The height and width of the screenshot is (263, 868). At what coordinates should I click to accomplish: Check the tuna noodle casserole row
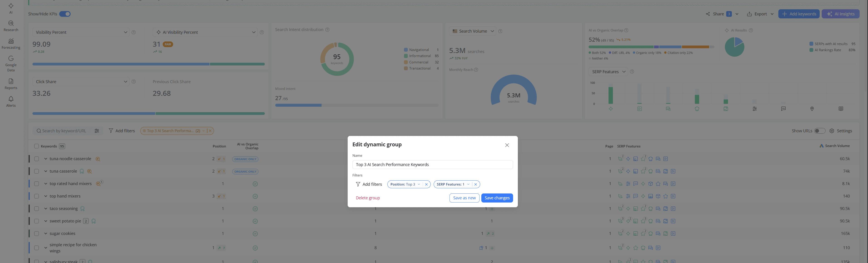pyautogui.click(x=37, y=159)
